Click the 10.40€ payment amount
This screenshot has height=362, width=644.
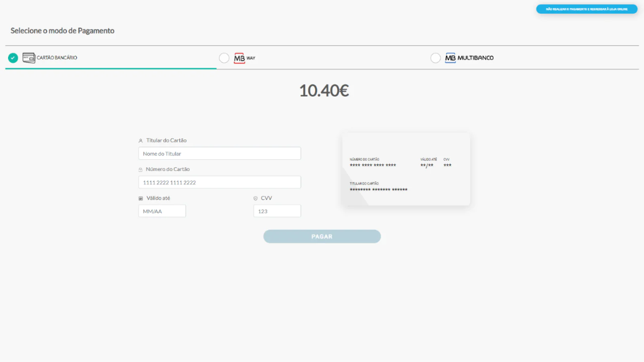pos(324,91)
